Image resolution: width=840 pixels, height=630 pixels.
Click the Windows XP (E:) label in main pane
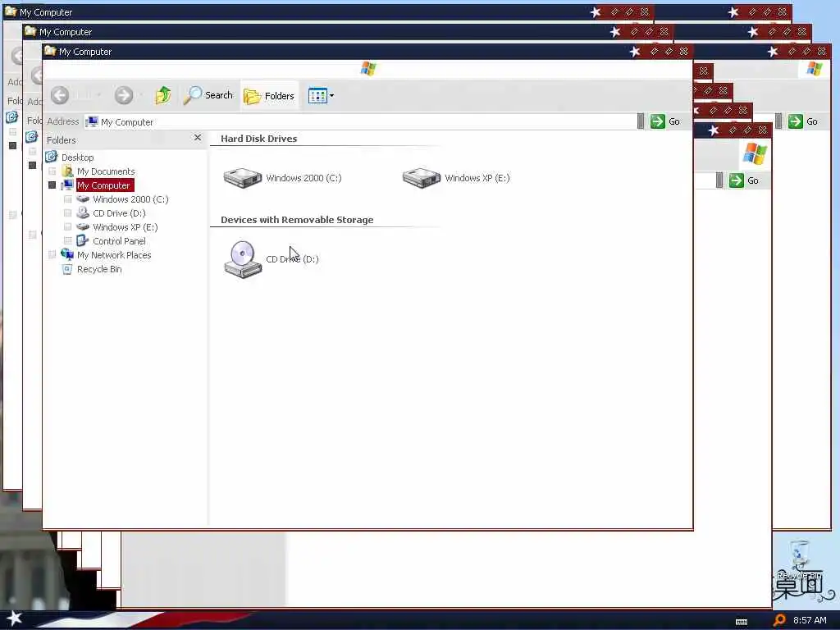click(x=477, y=178)
